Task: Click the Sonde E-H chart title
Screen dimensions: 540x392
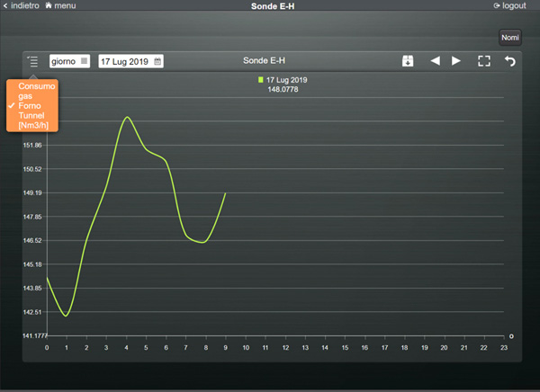Action: point(265,61)
